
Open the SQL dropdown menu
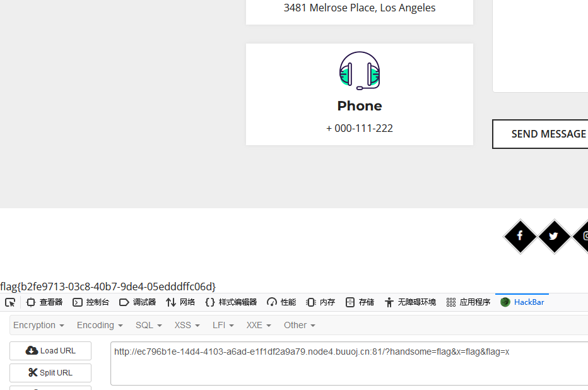point(148,325)
